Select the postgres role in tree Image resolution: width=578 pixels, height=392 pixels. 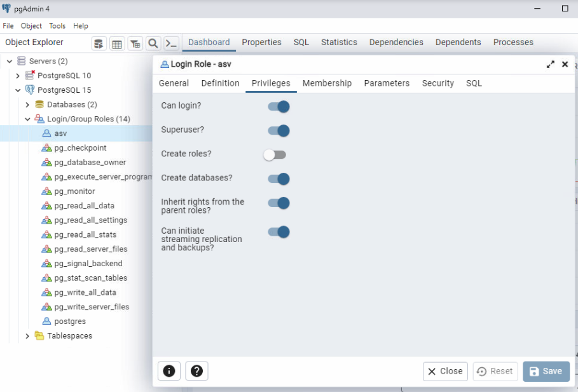click(70, 321)
